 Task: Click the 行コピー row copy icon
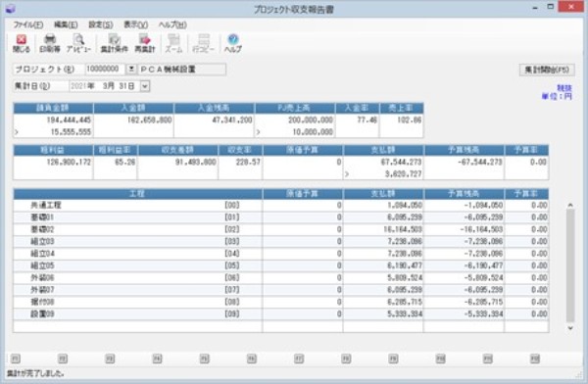coord(204,43)
